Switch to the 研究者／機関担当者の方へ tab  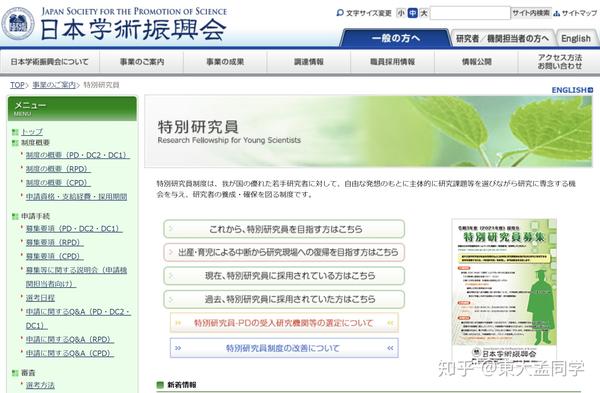(x=502, y=38)
